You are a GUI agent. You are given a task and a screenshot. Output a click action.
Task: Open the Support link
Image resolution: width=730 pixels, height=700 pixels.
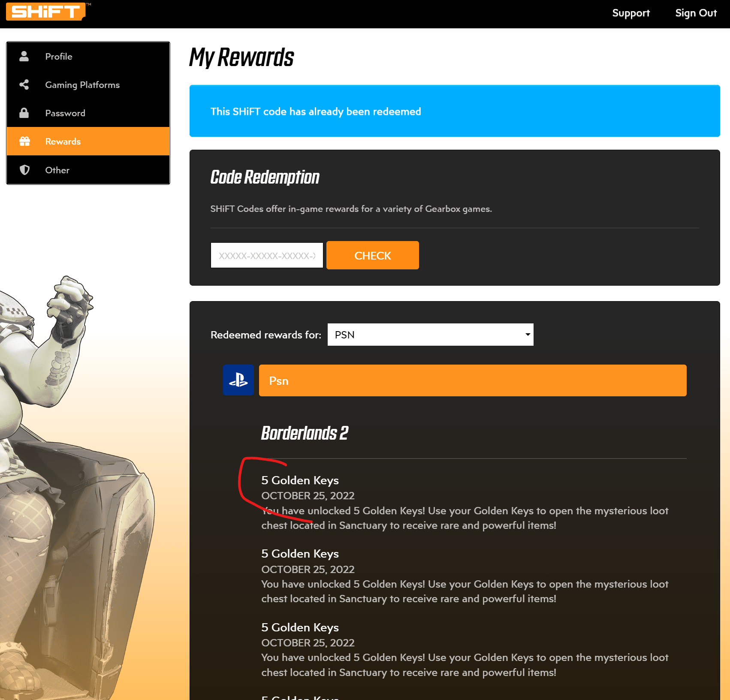point(631,13)
